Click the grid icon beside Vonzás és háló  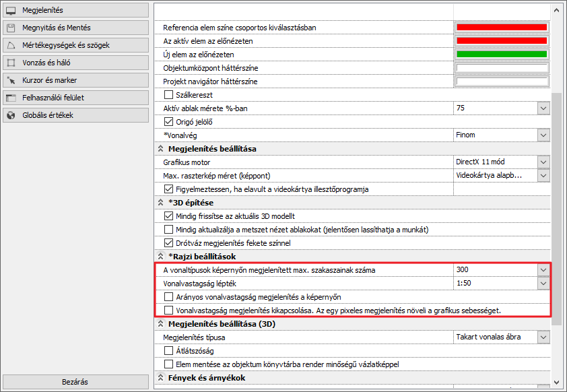click(11, 63)
